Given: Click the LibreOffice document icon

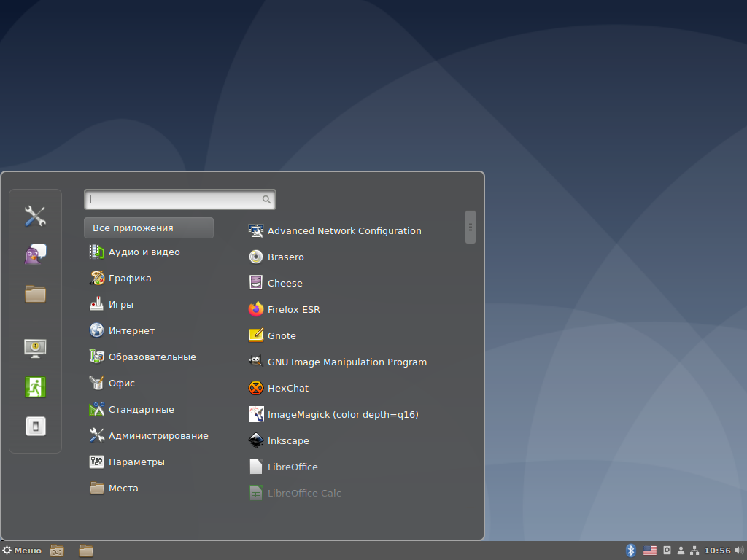Looking at the screenshot, I should pyautogui.click(x=256, y=467).
